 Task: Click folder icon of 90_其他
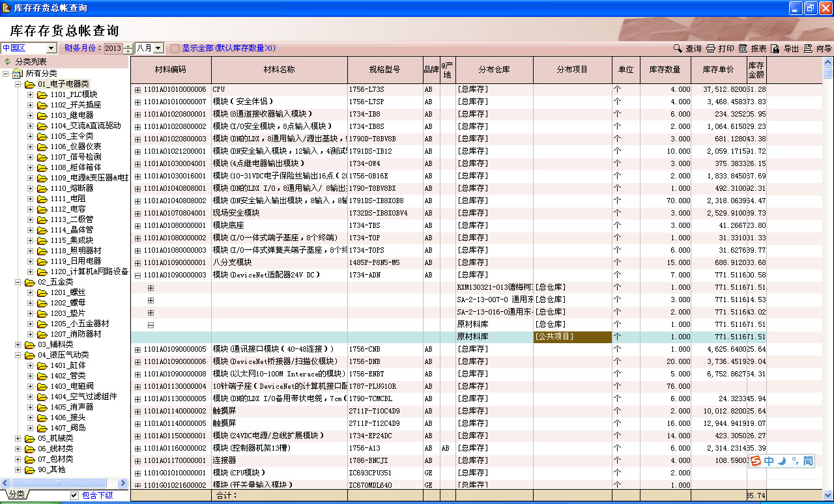[29, 469]
